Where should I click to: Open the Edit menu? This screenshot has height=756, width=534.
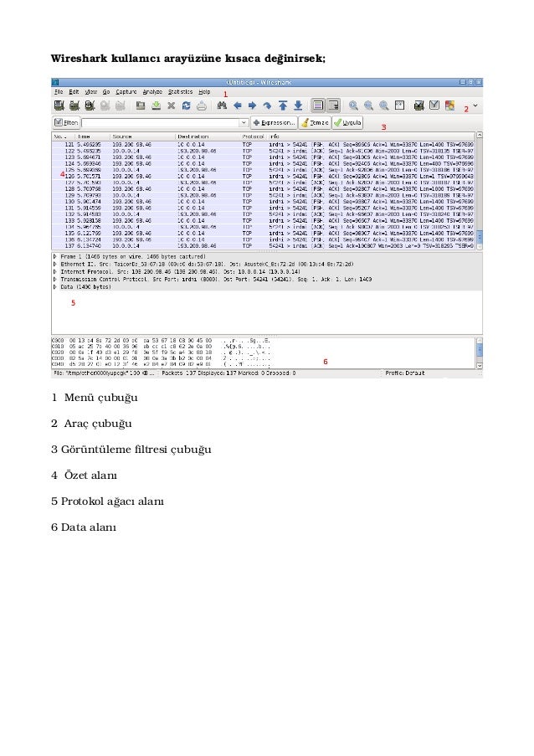[x=74, y=91]
